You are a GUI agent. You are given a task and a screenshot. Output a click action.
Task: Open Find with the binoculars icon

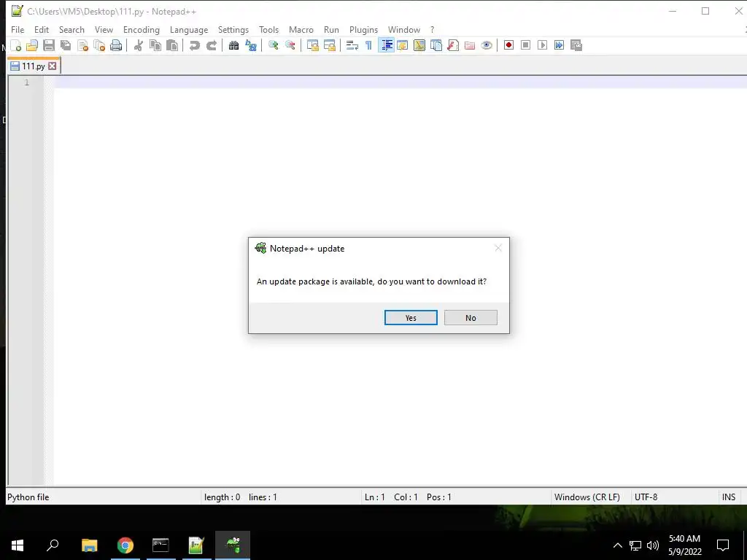click(233, 45)
